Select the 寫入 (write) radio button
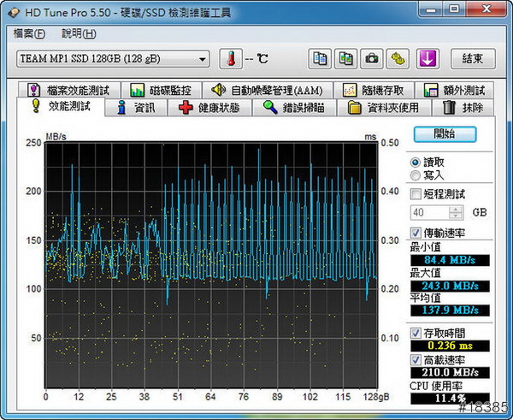The height and width of the screenshot is (420, 513). tap(416, 175)
